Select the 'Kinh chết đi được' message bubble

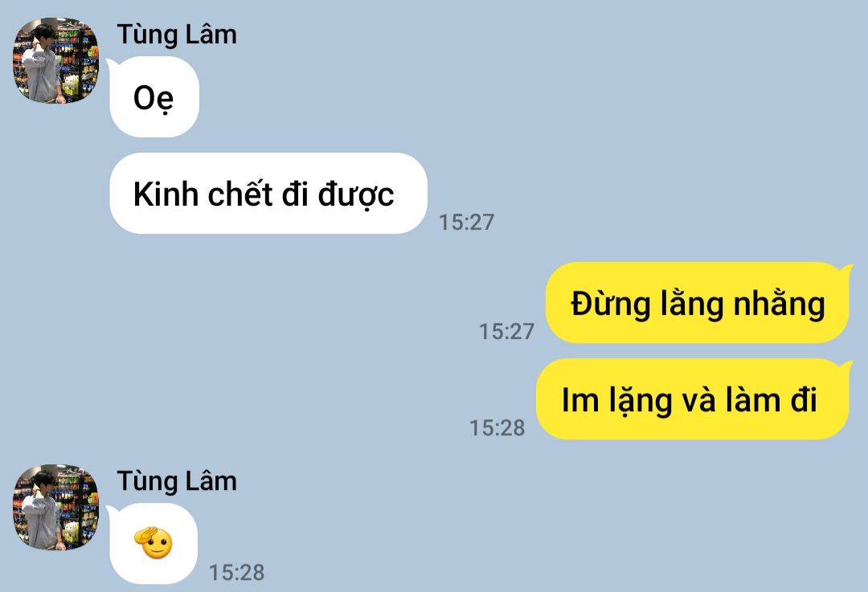pos(268,194)
